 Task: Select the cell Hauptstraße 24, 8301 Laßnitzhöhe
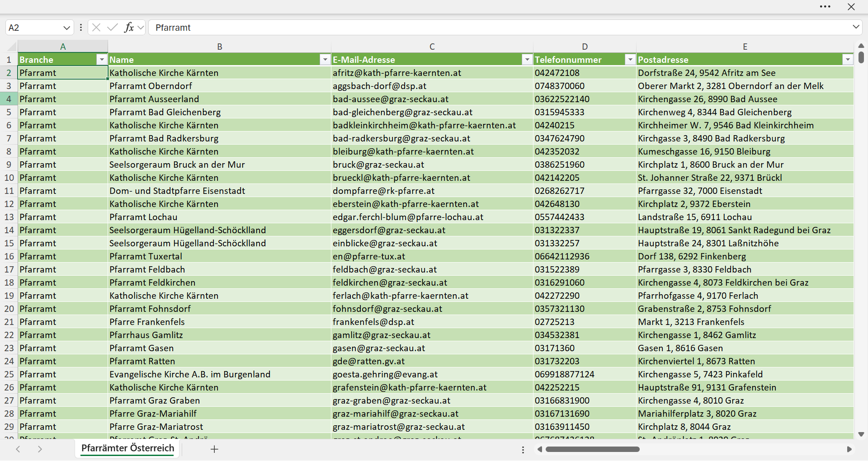745,243
